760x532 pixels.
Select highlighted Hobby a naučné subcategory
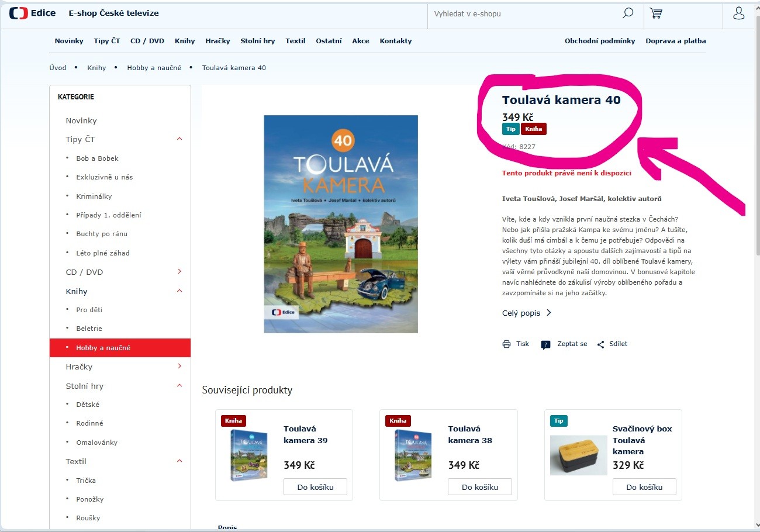pos(120,348)
